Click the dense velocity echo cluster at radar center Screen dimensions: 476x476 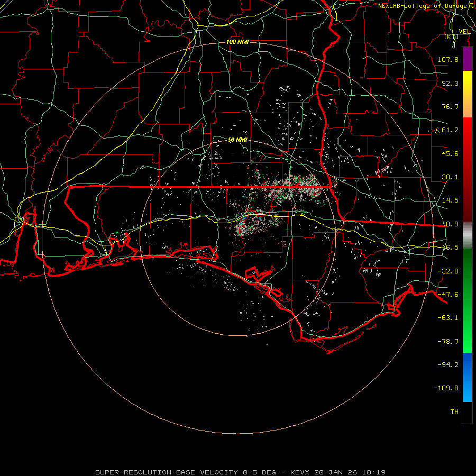[257, 223]
